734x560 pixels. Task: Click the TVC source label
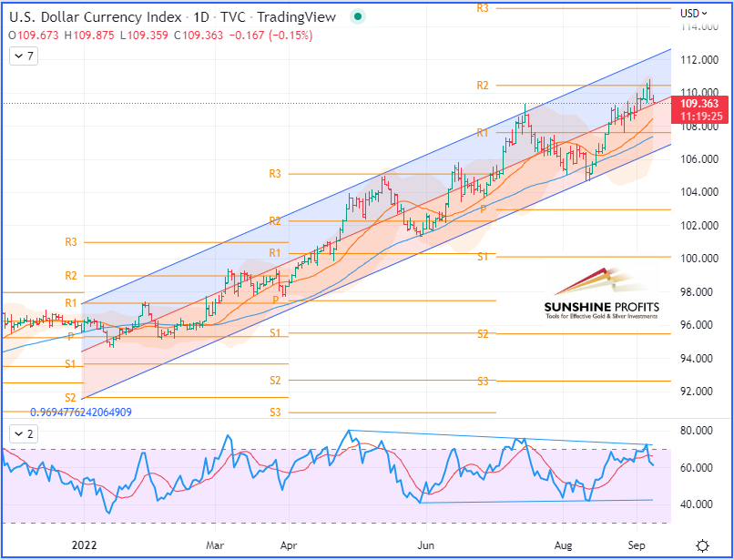232,17
